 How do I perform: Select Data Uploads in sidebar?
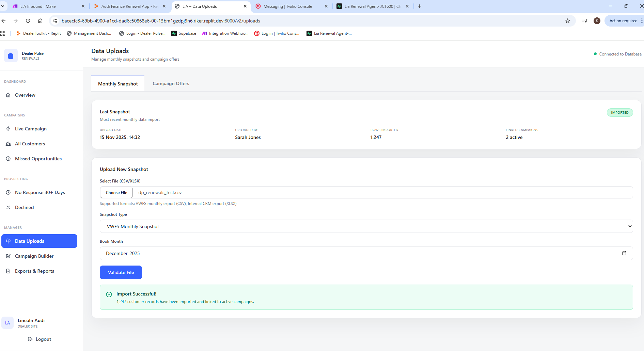coord(39,241)
